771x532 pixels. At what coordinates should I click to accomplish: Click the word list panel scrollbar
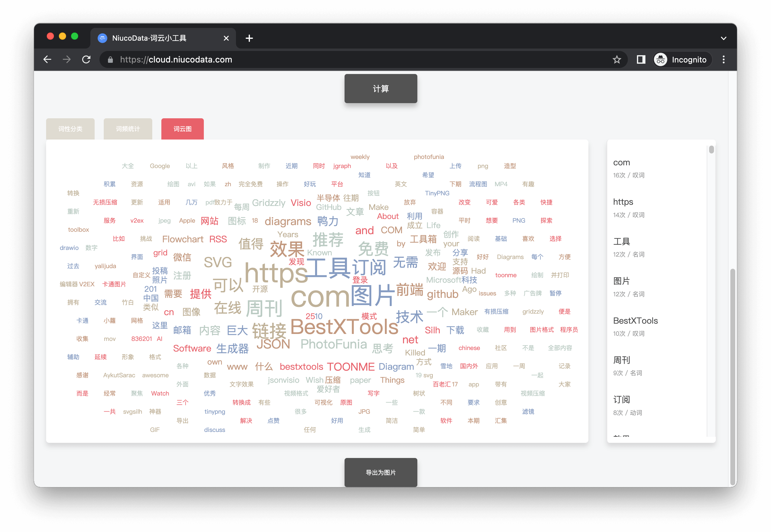711,150
